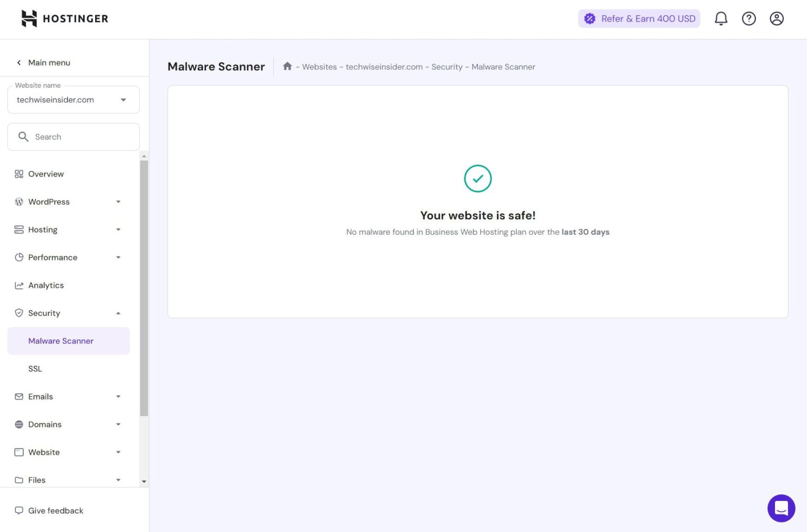807x532 pixels.
Task: Click the search magnifier icon
Action: pyautogui.click(x=24, y=137)
